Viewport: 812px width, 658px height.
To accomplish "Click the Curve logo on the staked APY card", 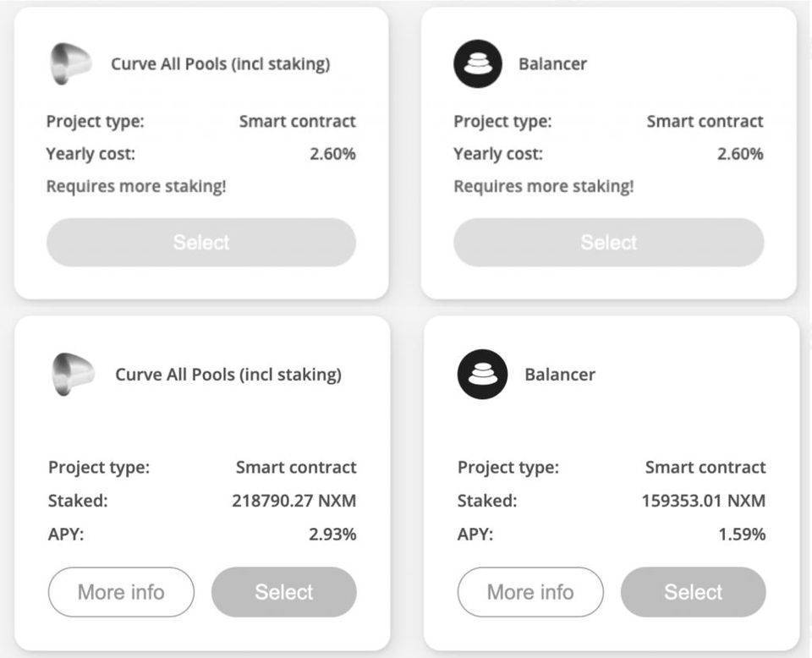I will point(73,375).
